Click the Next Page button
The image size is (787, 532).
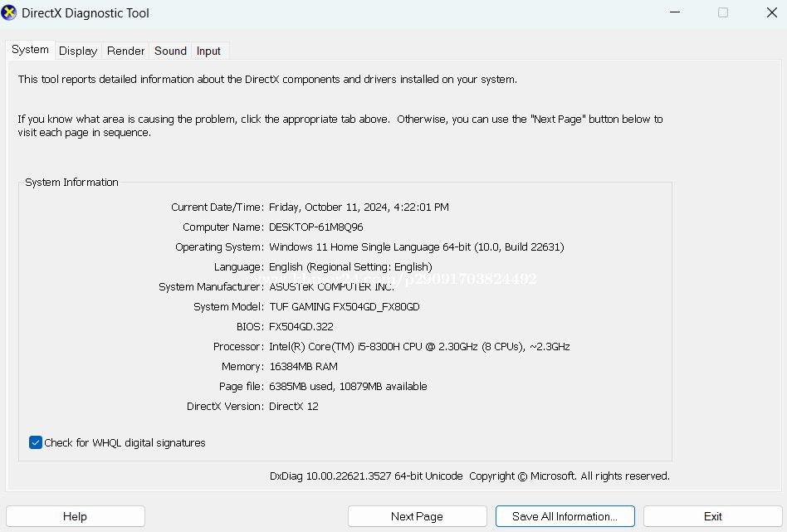(417, 516)
